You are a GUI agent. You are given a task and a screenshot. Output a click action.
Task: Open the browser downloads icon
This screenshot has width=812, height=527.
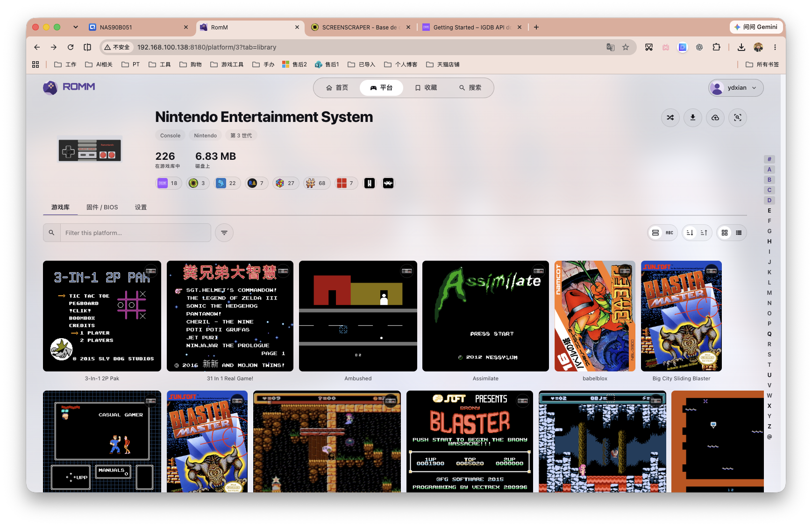pyautogui.click(x=741, y=47)
